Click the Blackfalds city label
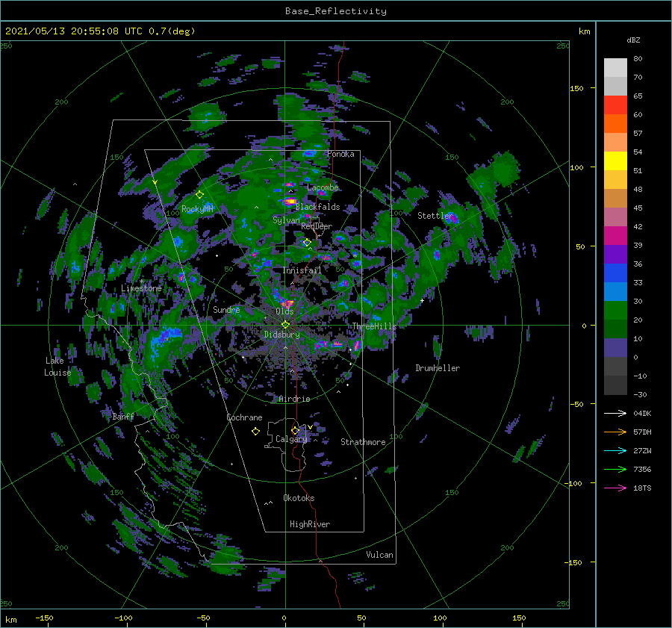 tap(317, 207)
